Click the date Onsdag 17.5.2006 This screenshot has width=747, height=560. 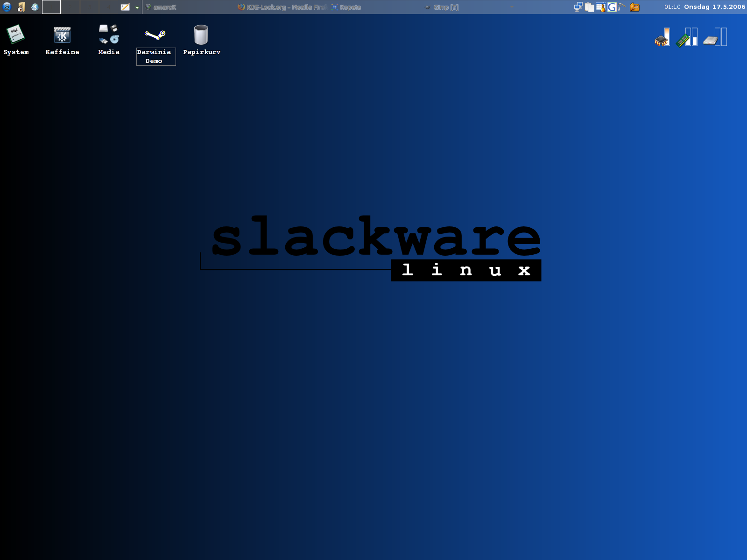click(x=715, y=7)
